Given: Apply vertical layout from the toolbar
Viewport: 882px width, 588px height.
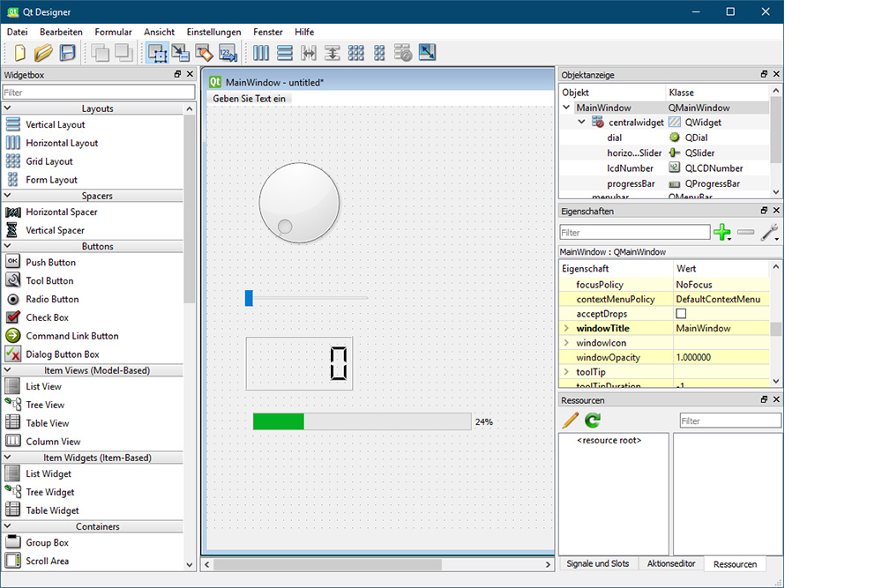Looking at the screenshot, I should click(285, 53).
